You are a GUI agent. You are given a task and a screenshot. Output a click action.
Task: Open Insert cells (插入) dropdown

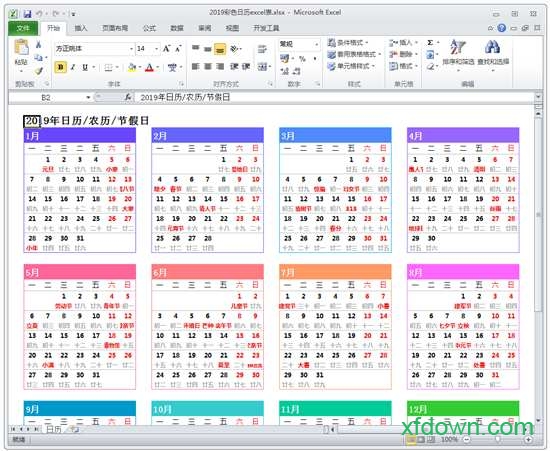(x=403, y=43)
